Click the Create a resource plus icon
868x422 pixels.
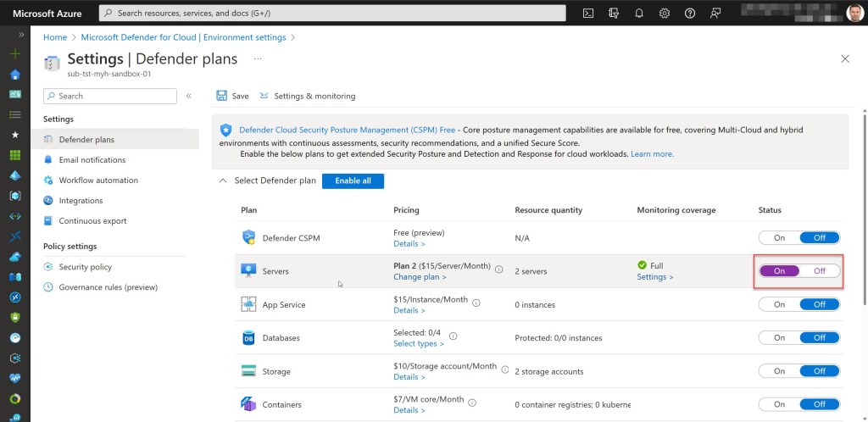click(14, 54)
